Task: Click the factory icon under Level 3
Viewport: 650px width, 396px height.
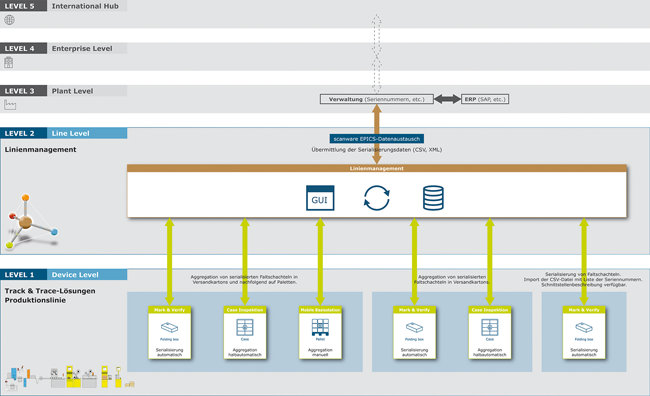Action: (10, 105)
